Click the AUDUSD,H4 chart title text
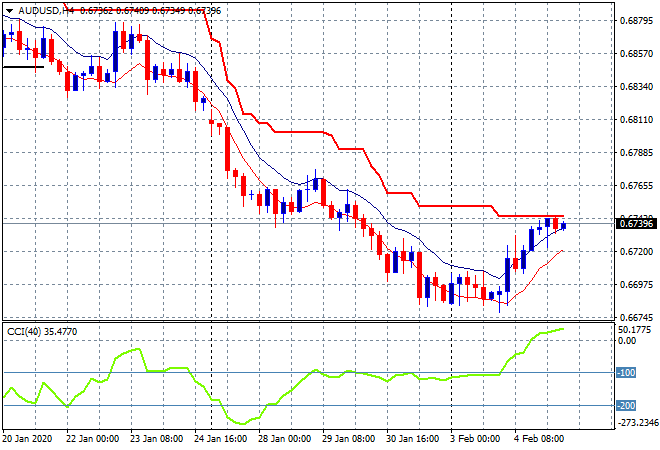Screen dimensions: 660x450 coord(42,10)
